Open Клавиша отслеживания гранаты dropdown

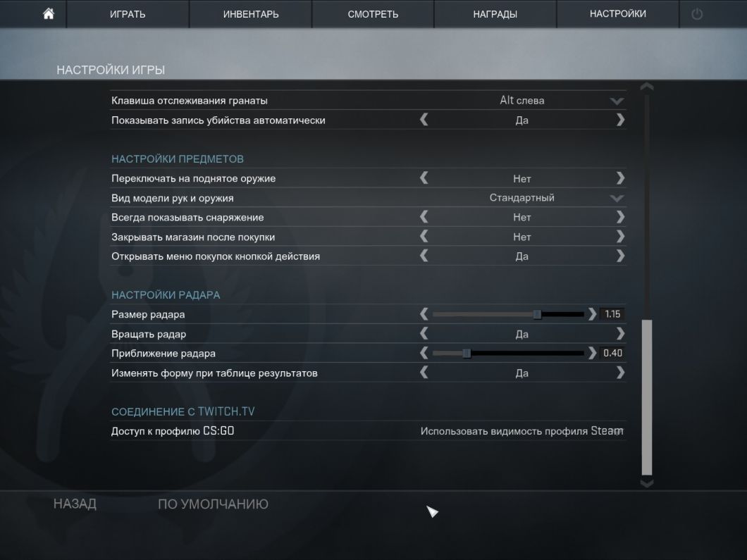(617, 101)
